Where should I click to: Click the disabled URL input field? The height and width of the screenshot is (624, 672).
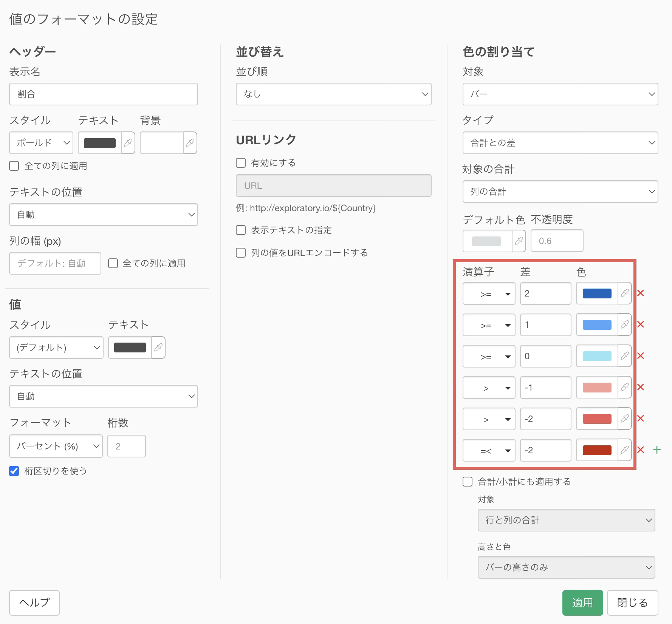pos(334,185)
